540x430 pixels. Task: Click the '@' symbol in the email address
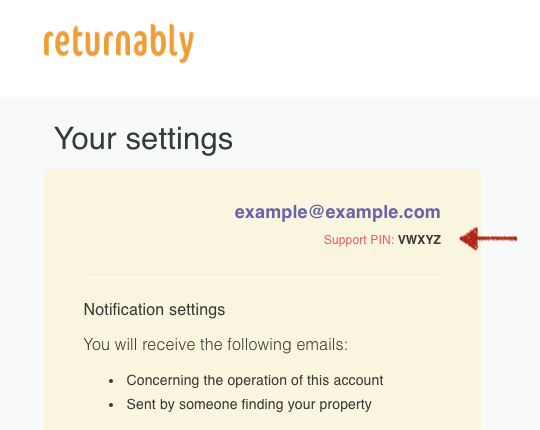click(x=316, y=212)
